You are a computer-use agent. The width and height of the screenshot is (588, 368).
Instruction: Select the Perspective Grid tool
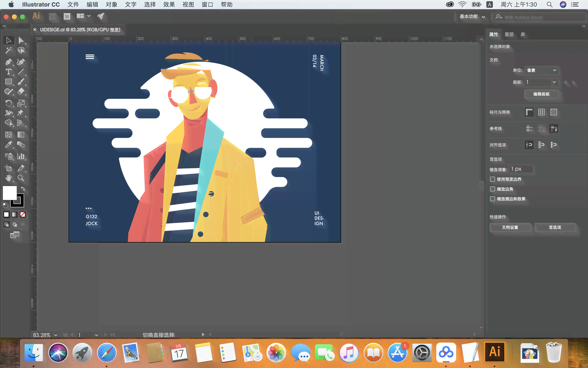(x=21, y=123)
